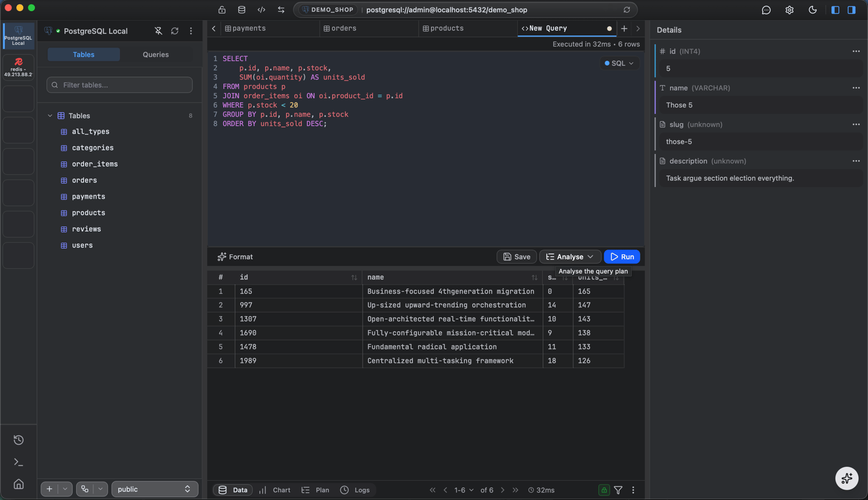Click the plus add button at sidebar bottom
The image size is (868, 500).
pos(49,489)
